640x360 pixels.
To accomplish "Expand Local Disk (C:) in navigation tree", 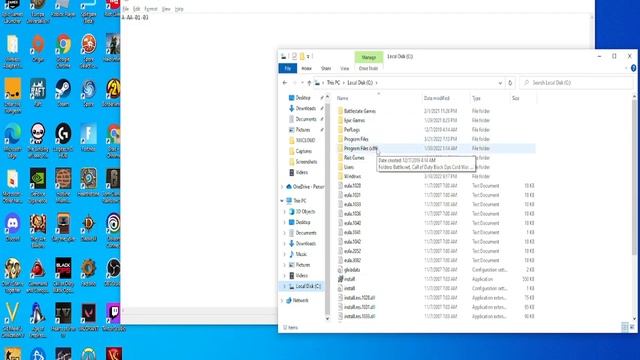I will tap(284, 287).
